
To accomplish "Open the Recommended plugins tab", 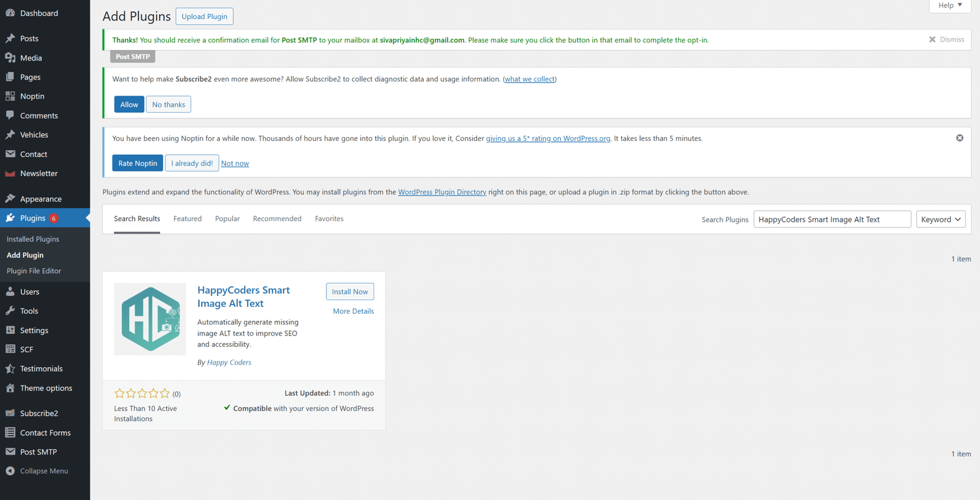I will (x=277, y=219).
